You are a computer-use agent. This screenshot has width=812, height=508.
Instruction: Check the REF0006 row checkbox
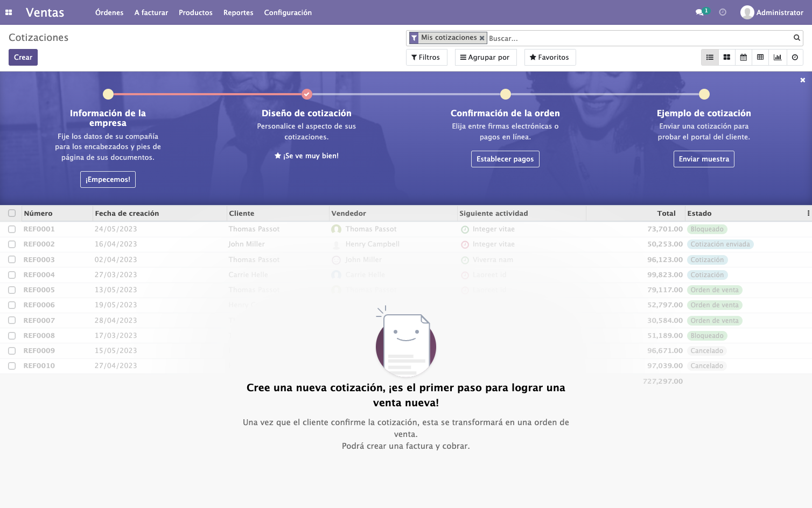(12, 305)
